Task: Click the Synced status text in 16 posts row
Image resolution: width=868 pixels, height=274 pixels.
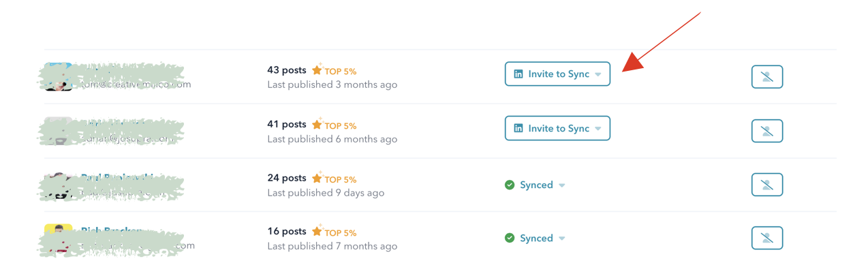Action: 536,238
